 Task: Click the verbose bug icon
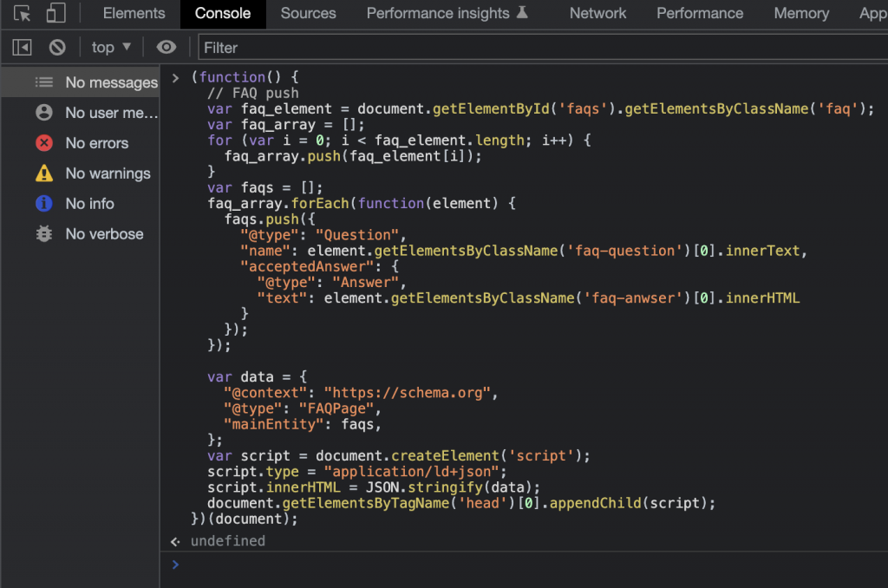tap(44, 234)
